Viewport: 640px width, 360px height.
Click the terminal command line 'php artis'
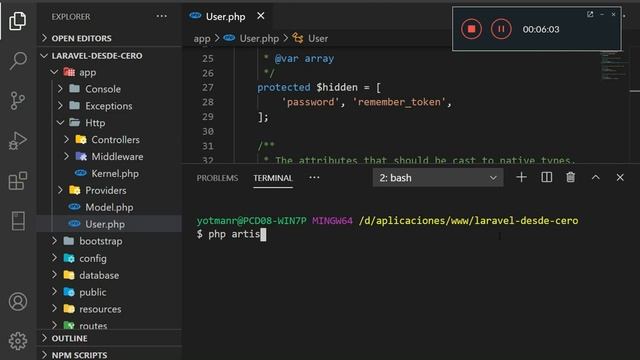pos(234,234)
